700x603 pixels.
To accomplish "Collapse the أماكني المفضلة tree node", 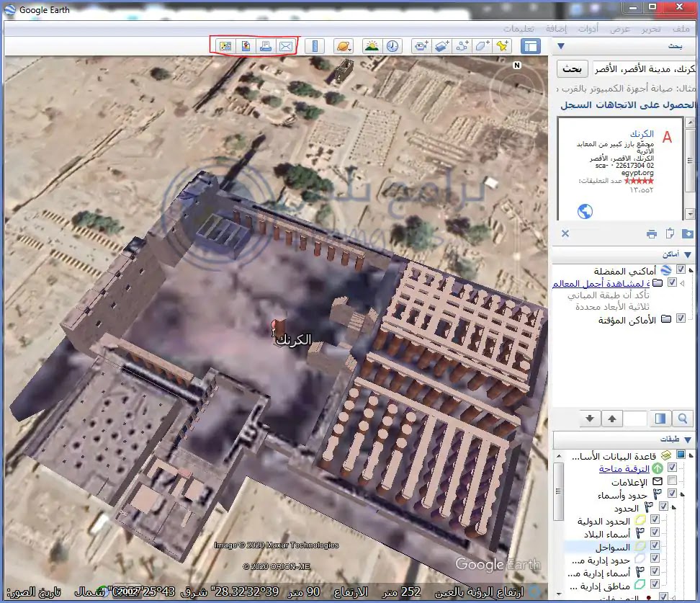I will point(691,270).
